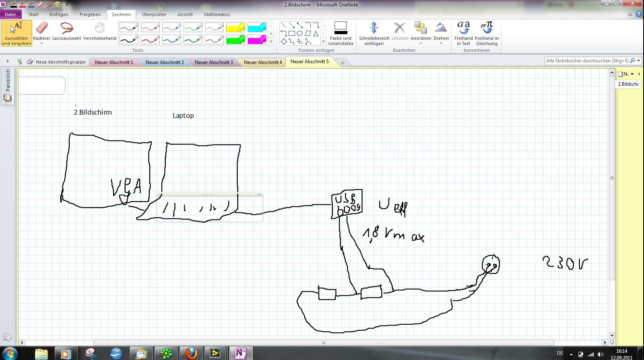This screenshot has height=360, width=644.
Task: Insert a parallelogram shape
Action: pyautogui.click(x=308, y=33)
